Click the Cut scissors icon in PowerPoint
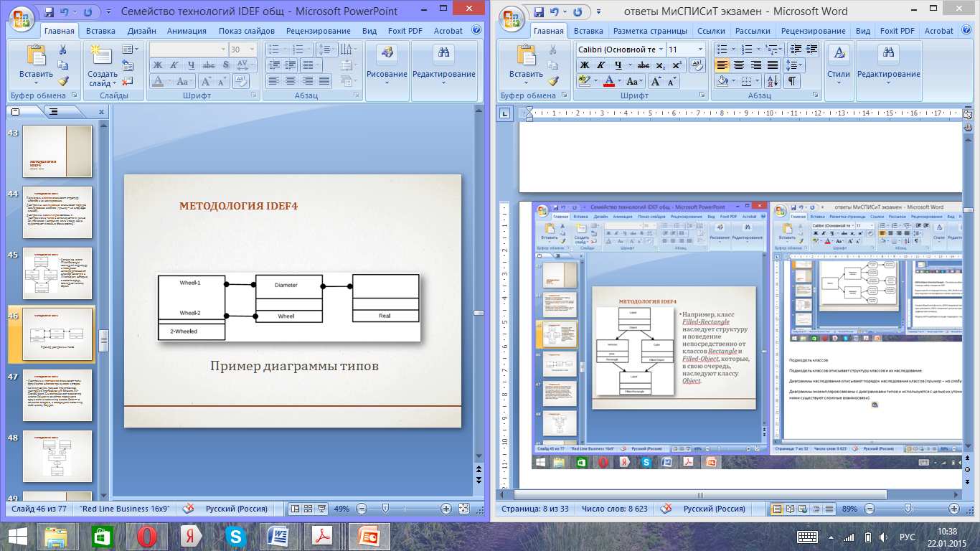980x551 pixels. tap(62, 50)
